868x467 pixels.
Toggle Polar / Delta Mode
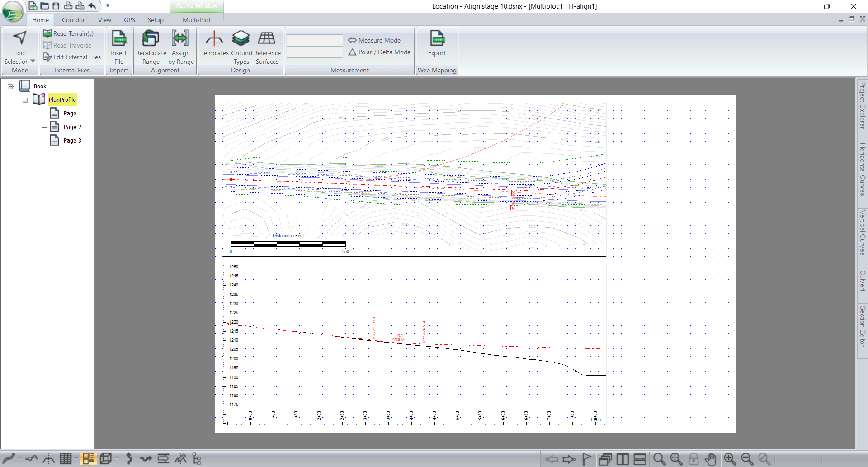point(379,52)
